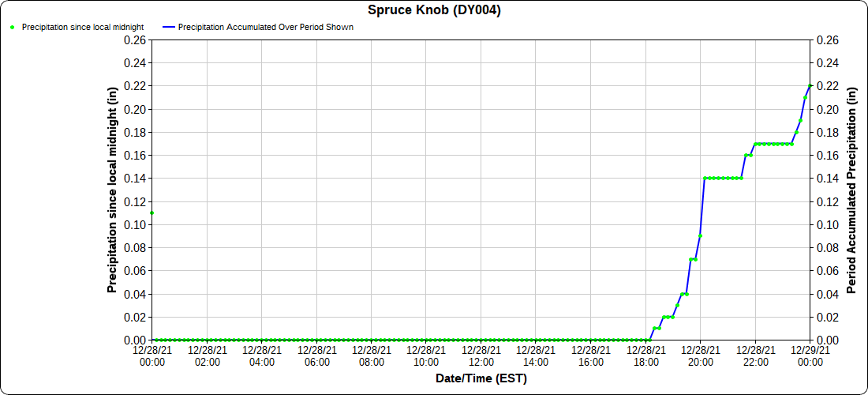Click the '12/28/21 20:00' x-axis tick label
This screenshot has width=868, height=395.
701,355
